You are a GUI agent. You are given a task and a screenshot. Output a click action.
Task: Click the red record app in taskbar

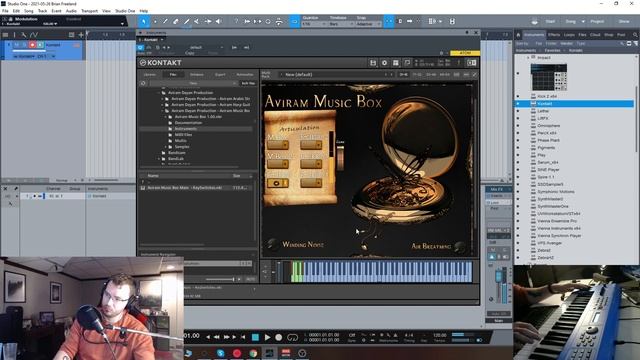pyautogui.click(x=237, y=353)
